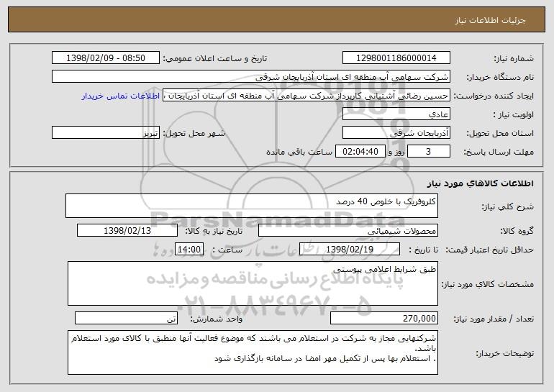This screenshot has width=554, height=392.
Task: Click the شماره نیاز field 1298001186000014
Action: (x=396, y=58)
